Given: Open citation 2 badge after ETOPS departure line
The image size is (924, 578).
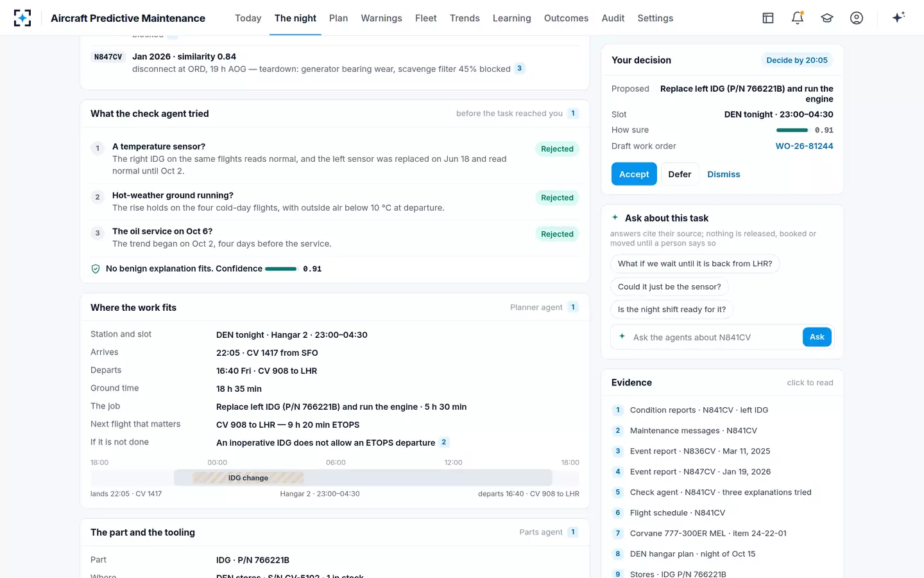Looking at the screenshot, I should click(443, 442).
